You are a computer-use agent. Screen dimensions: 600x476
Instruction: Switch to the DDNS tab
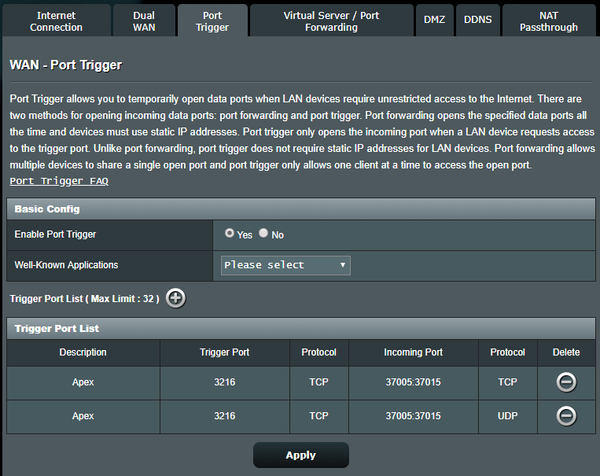coord(476,20)
